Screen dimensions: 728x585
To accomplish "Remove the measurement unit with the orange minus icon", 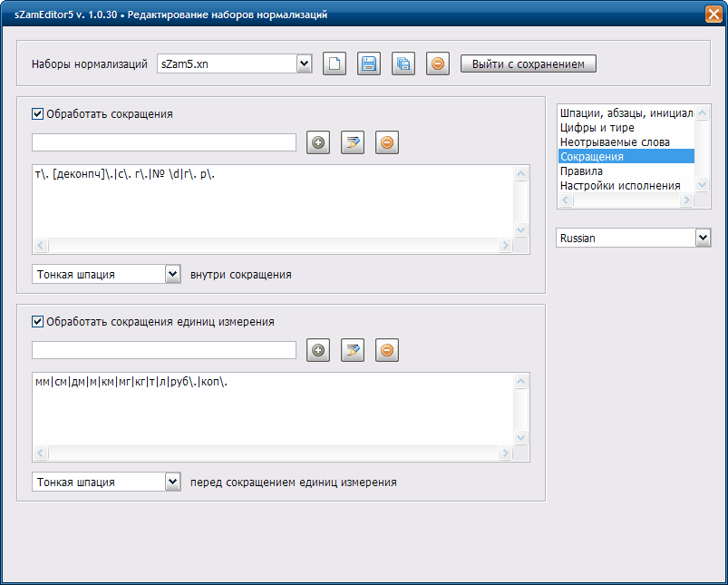I will pyautogui.click(x=387, y=350).
